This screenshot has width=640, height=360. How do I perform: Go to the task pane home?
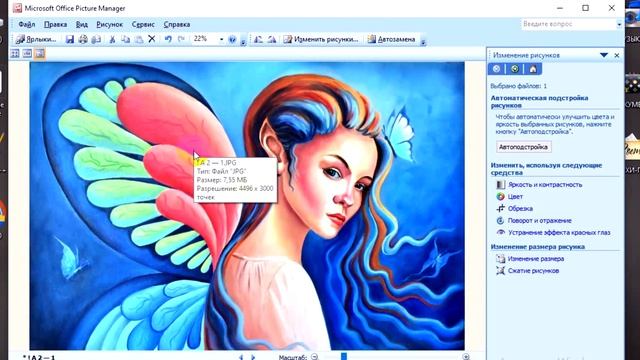coord(533,69)
